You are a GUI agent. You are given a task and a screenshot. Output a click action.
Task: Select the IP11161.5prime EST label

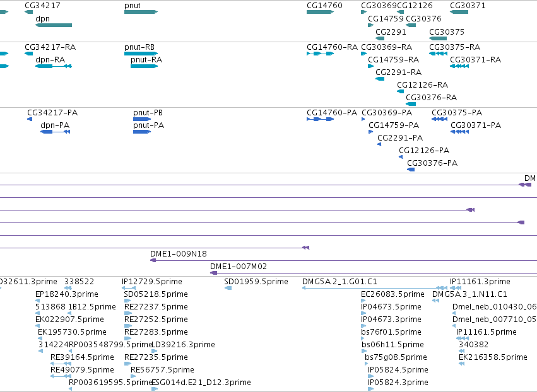pos(487,332)
